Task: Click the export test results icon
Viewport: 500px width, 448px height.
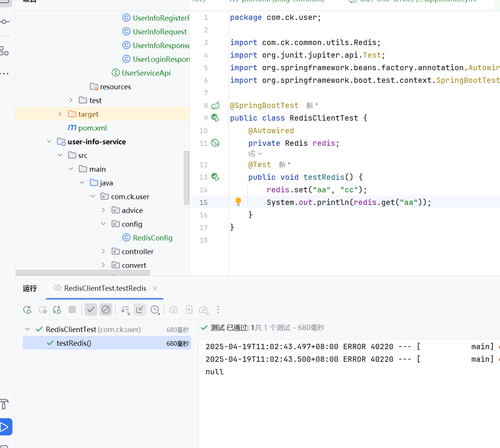Action: point(189,309)
